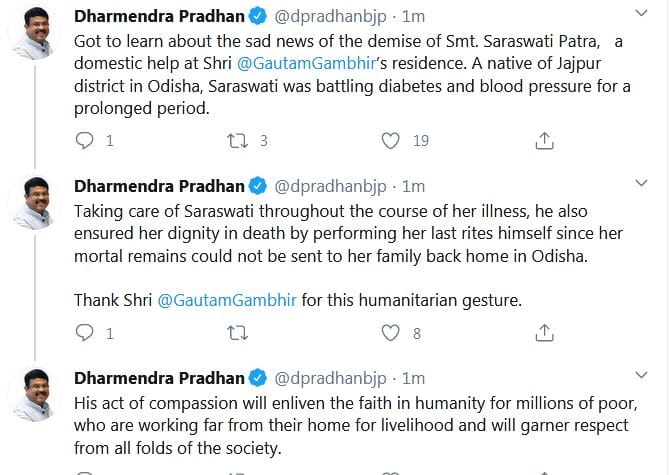Click the @dpradhanbjp handle on second tweet
The height and width of the screenshot is (475, 669).
click(331, 186)
